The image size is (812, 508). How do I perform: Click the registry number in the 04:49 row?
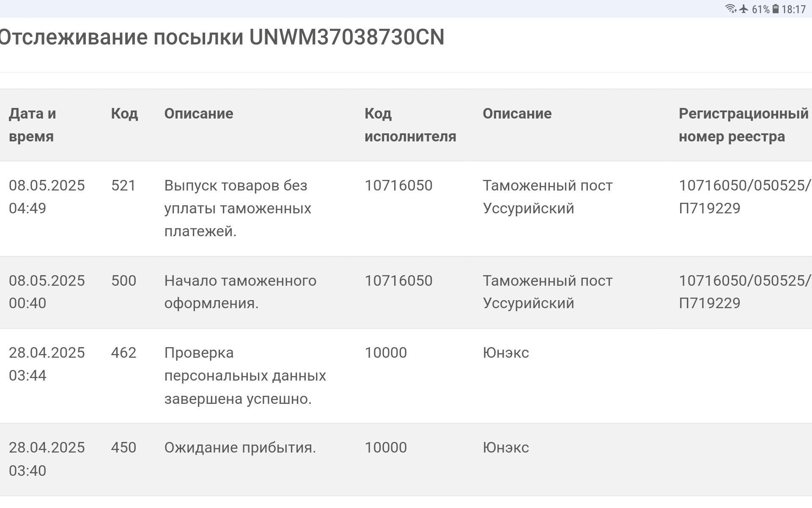point(744,197)
